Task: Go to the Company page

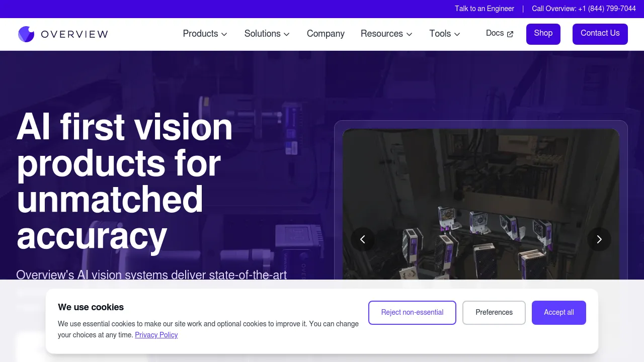Action: [326, 34]
